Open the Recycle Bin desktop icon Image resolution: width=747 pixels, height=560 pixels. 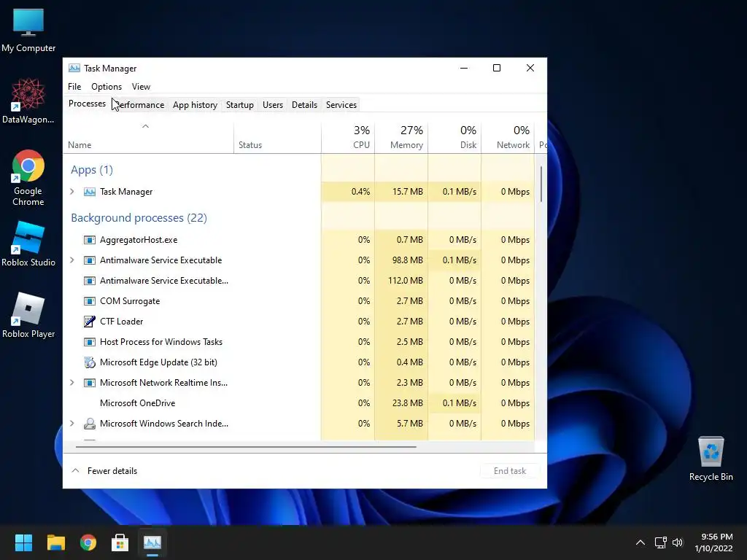tap(711, 459)
